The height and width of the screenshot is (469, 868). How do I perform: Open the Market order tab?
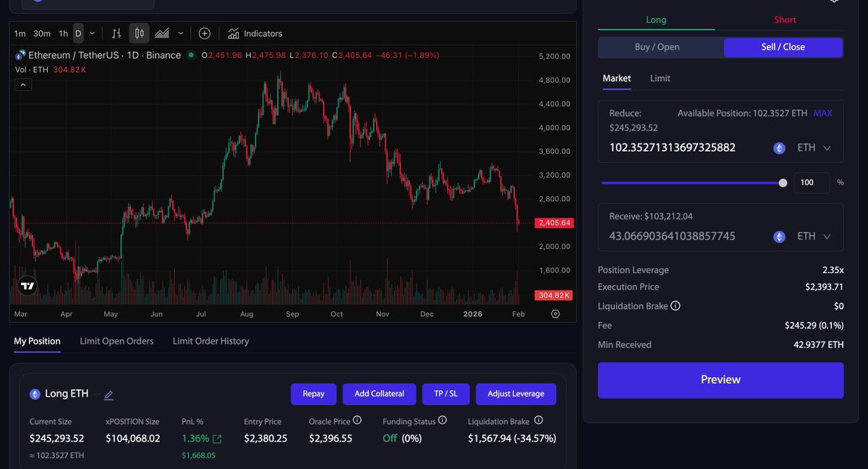coord(616,78)
